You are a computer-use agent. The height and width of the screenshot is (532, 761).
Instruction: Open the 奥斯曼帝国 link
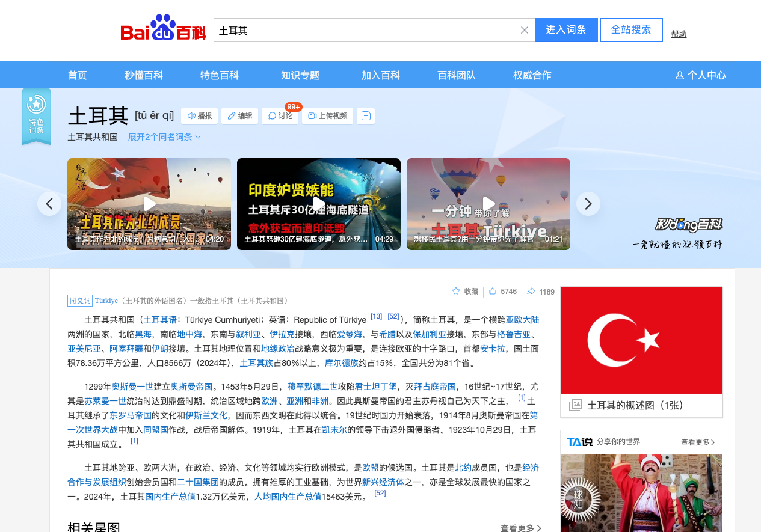[x=191, y=387]
